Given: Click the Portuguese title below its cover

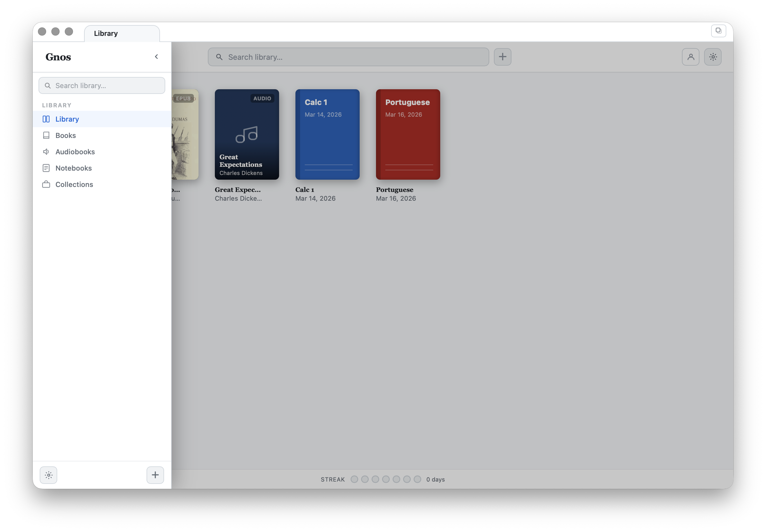Looking at the screenshot, I should (395, 190).
